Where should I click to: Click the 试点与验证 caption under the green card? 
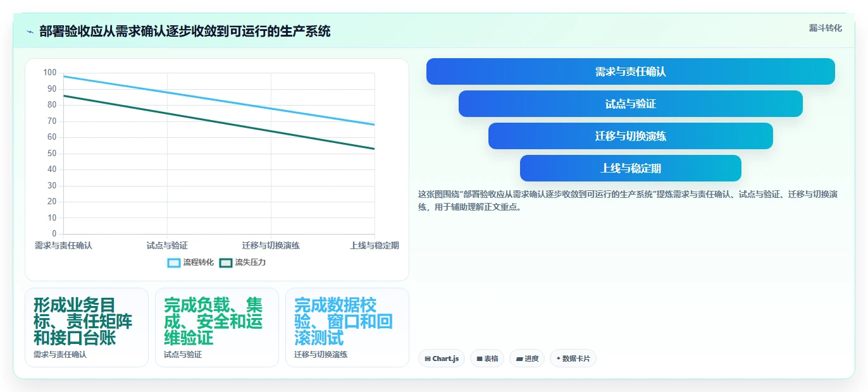[x=183, y=355]
